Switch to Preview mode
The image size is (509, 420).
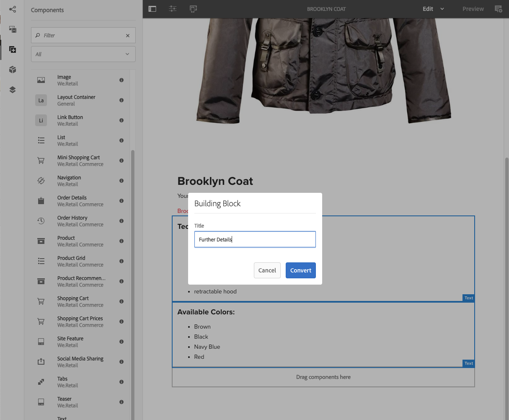pos(473,9)
